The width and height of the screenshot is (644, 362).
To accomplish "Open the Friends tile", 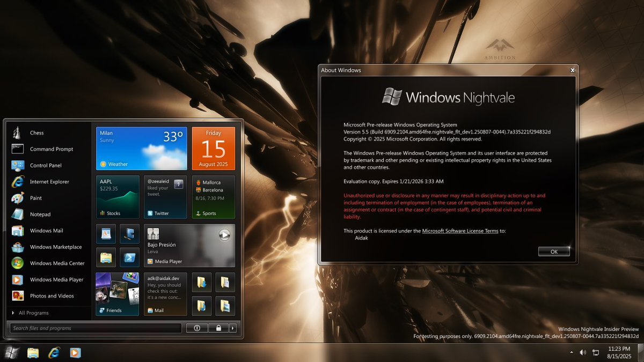I will click(x=118, y=294).
